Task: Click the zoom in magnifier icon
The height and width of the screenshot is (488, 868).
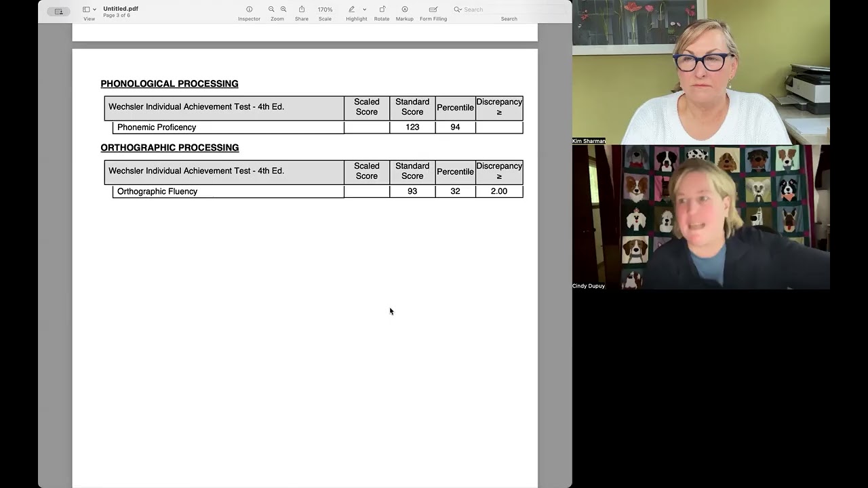Action: 283,9
